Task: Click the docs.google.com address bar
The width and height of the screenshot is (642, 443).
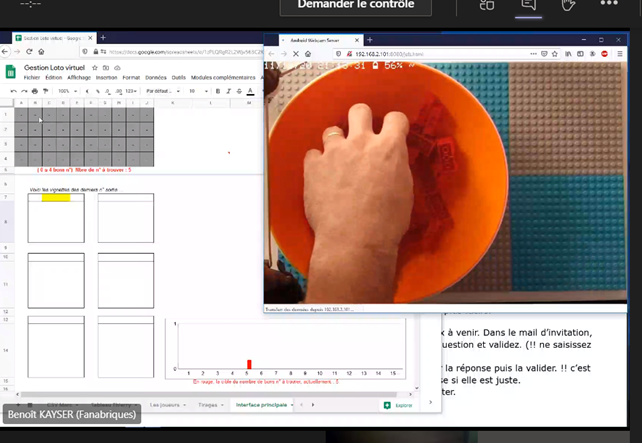Action: point(184,52)
